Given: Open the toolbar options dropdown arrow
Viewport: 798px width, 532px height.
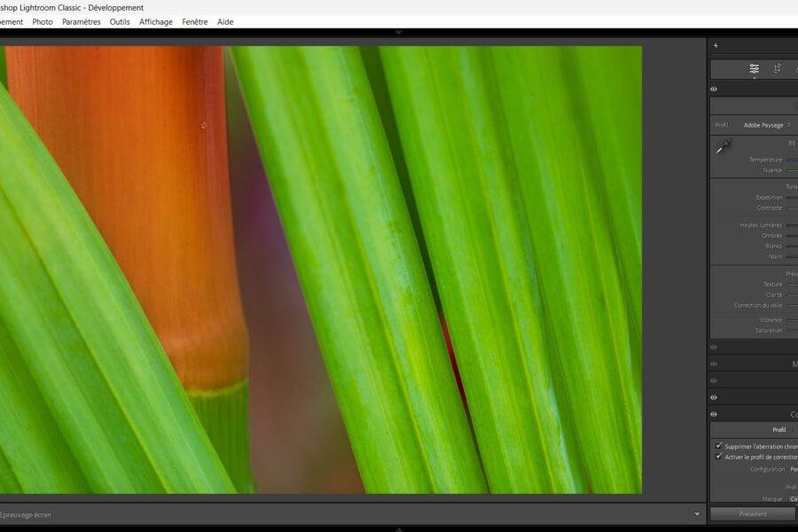Looking at the screenshot, I should tap(697, 514).
